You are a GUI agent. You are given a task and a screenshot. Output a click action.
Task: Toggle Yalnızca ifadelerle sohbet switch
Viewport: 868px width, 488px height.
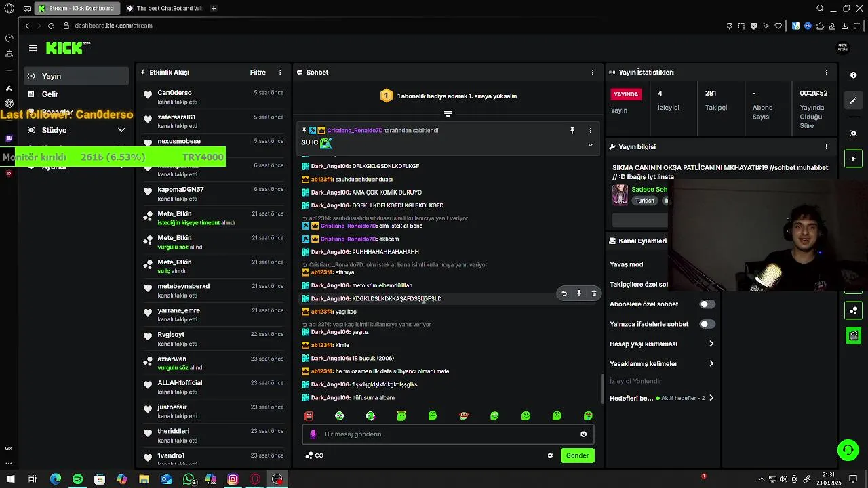pyautogui.click(x=707, y=324)
